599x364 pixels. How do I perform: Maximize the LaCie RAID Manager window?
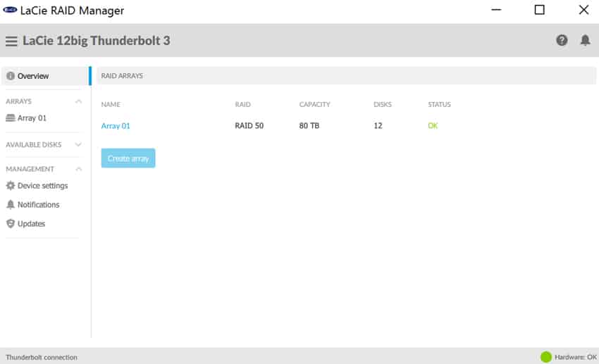[x=539, y=10]
